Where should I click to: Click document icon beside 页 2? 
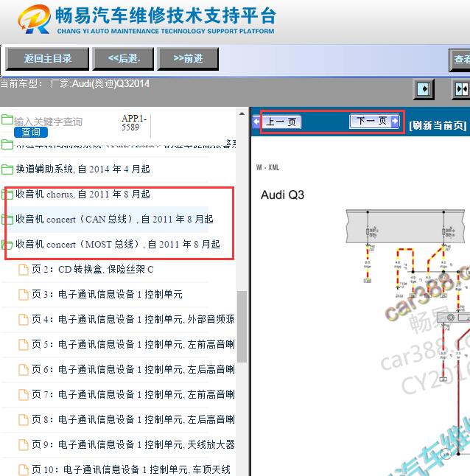tap(24, 269)
